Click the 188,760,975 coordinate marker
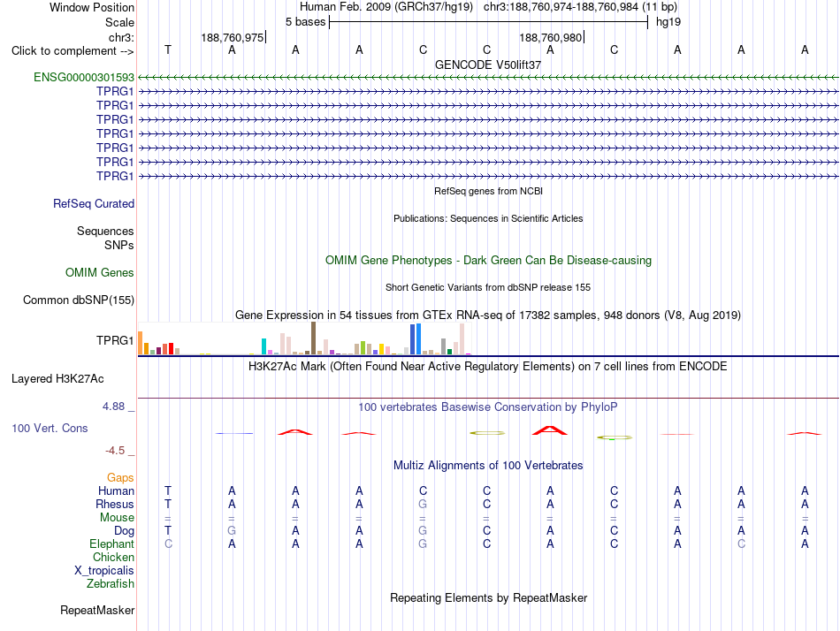Viewport: 840px width, 631px height. [x=233, y=37]
